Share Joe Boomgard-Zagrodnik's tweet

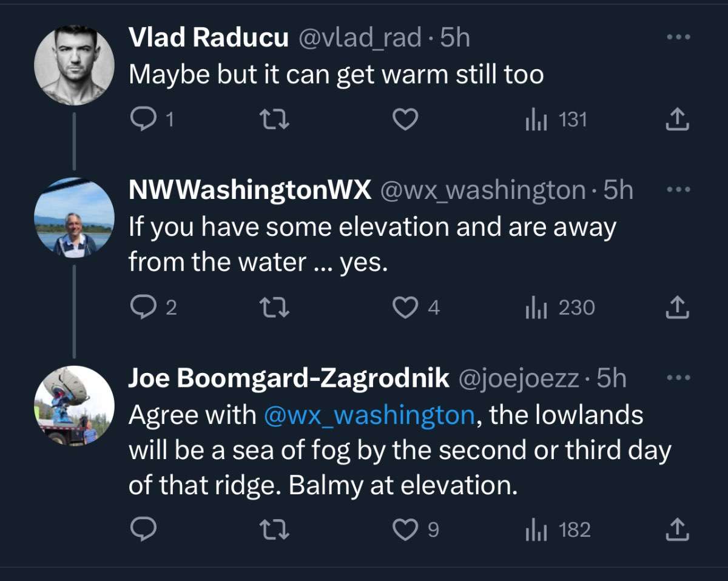pyautogui.click(x=677, y=530)
